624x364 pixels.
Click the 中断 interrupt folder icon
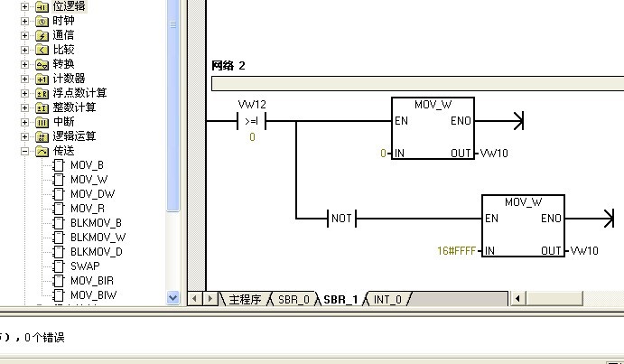(42, 122)
